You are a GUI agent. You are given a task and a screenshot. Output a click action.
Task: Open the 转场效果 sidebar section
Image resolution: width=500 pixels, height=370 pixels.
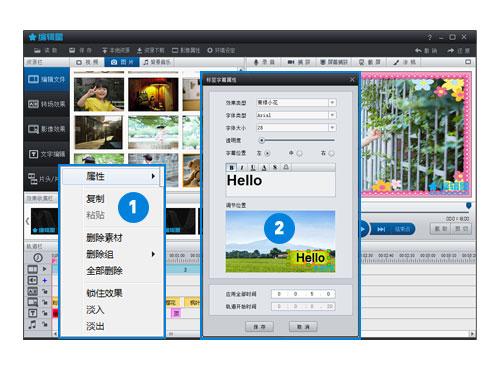pos(47,104)
